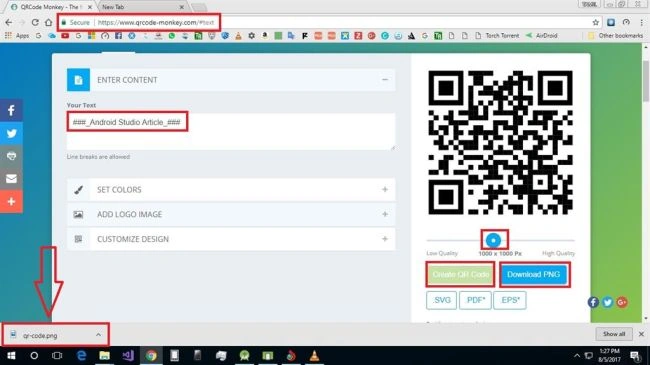Open the Facebook bookmark icon
This screenshot has width=650, height=365.
(x=118, y=36)
